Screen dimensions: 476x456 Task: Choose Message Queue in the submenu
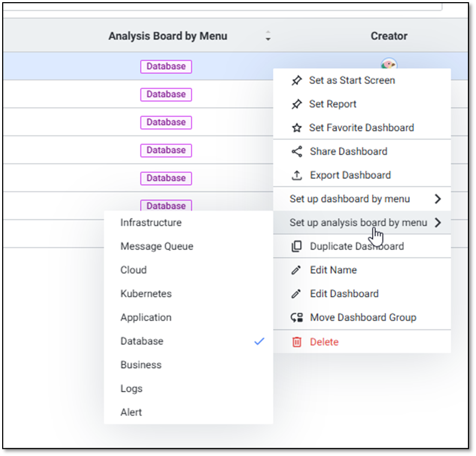click(157, 246)
